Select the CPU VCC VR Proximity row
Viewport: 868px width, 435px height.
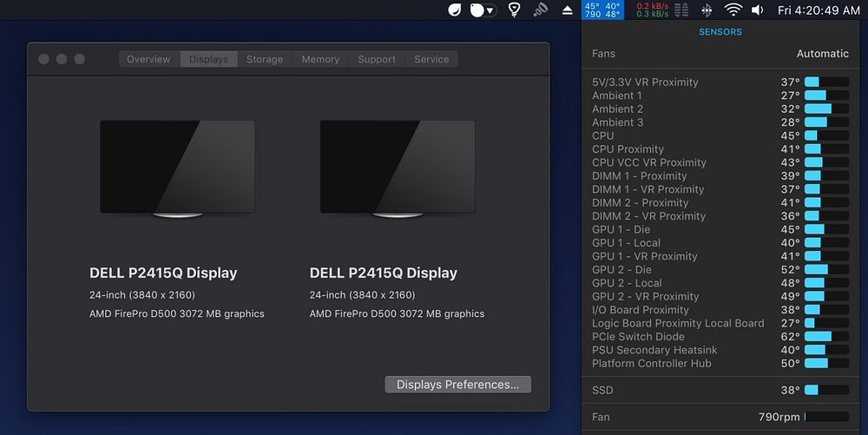point(720,162)
